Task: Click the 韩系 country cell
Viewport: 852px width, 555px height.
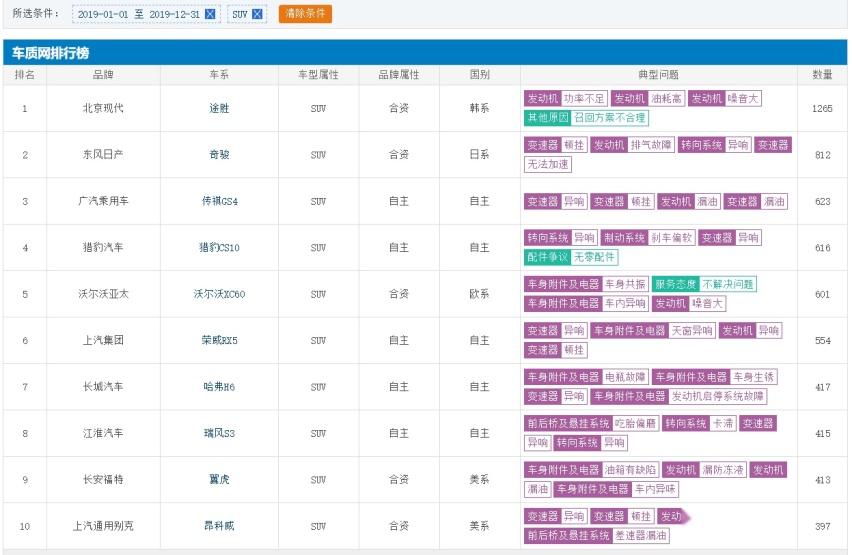Action: point(479,108)
